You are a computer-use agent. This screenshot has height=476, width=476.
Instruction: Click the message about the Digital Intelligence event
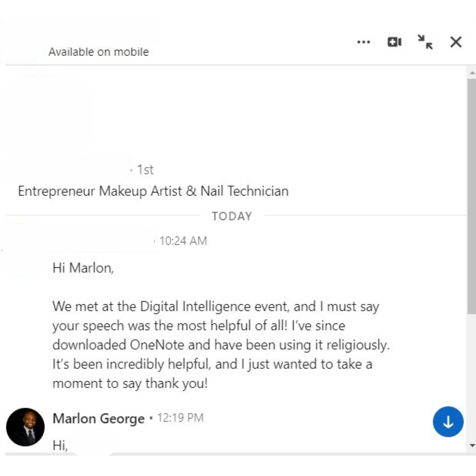pos(221,345)
